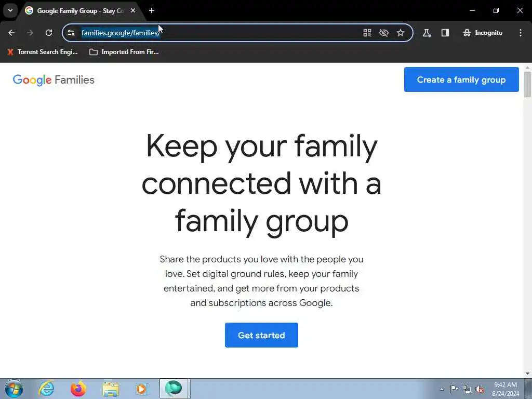Click the network tray icon
This screenshot has width=532, height=399.
coord(467,390)
